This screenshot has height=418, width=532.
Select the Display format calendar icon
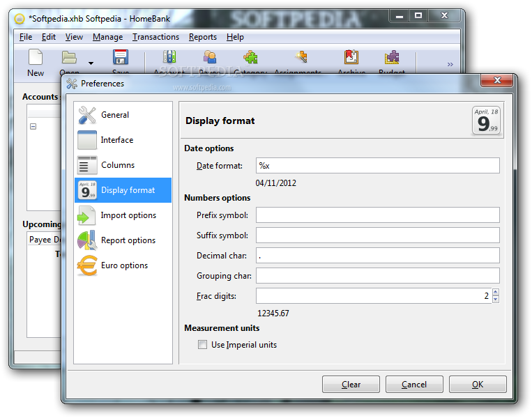click(87, 190)
